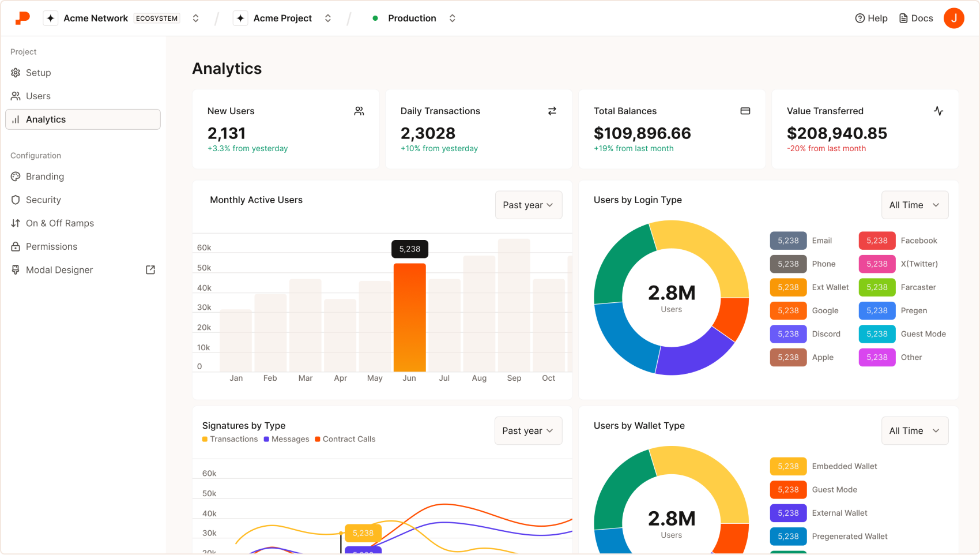Open the Branding configuration page
The image size is (980, 555).
point(83,177)
